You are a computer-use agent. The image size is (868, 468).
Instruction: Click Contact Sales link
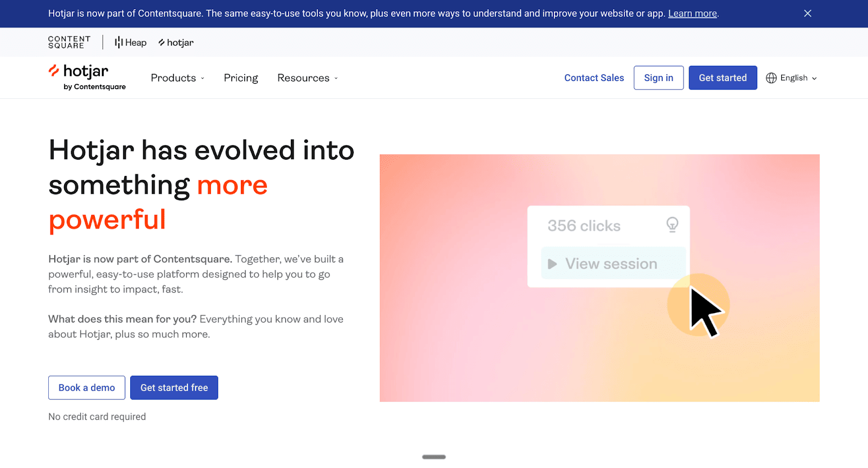[x=594, y=78]
